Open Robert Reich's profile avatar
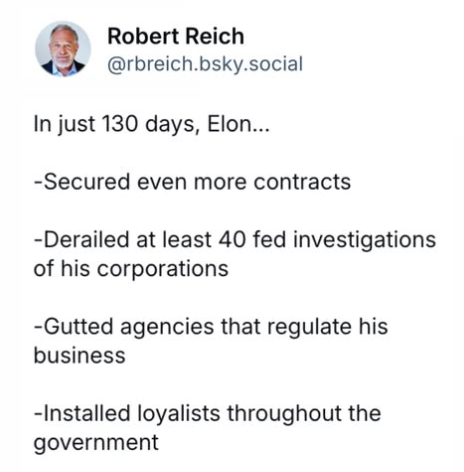This screenshot has height=472, width=464. coord(63,49)
